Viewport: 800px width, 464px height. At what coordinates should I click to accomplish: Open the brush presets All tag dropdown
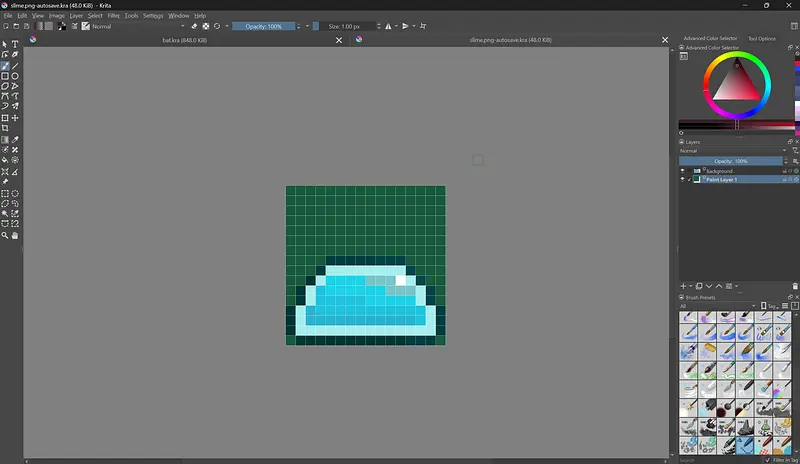pyautogui.click(x=715, y=306)
